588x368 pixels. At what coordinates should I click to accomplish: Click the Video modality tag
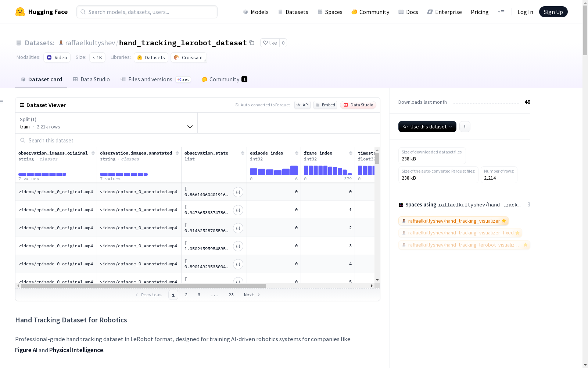(x=57, y=57)
